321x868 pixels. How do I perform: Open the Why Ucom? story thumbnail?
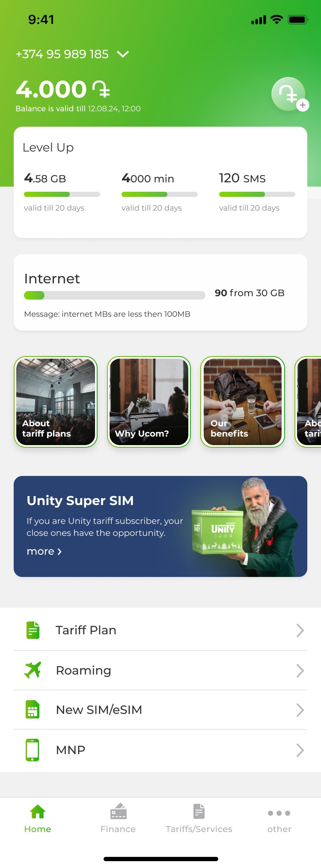tap(149, 402)
